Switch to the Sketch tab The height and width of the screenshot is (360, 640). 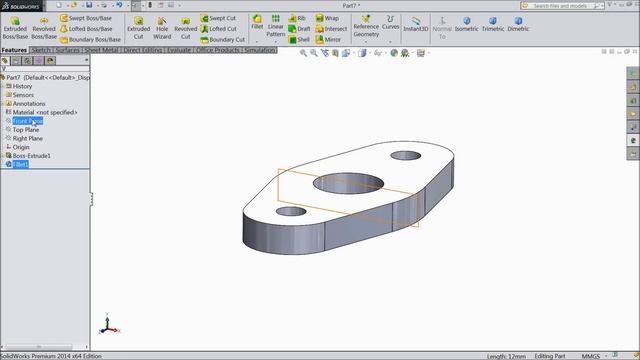(41, 50)
